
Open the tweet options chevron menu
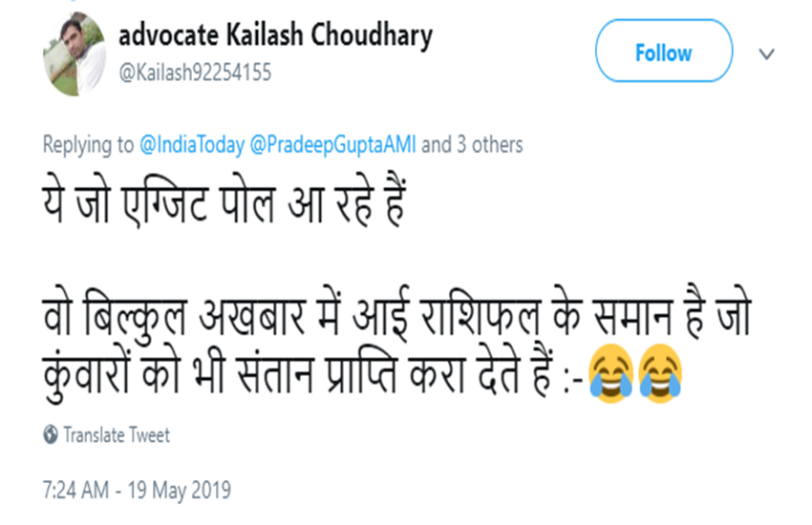point(766,54)
